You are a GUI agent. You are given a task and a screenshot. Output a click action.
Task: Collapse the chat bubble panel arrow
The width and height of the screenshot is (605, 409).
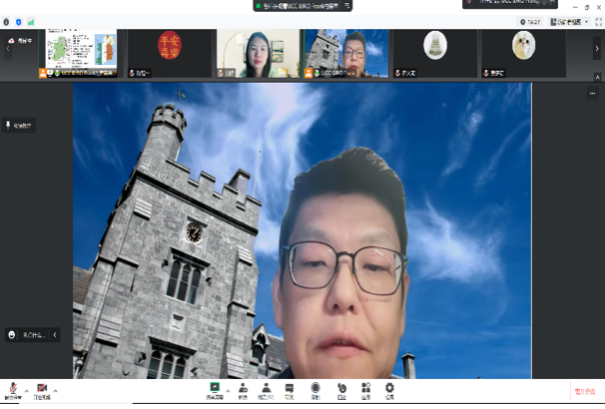(x=55, y=335)
